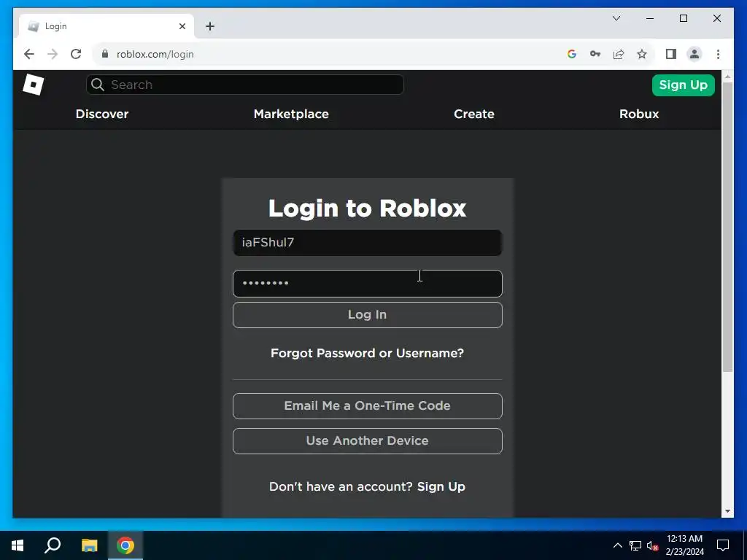
Task: Click Use Another Device button
Action: point(368,441)
